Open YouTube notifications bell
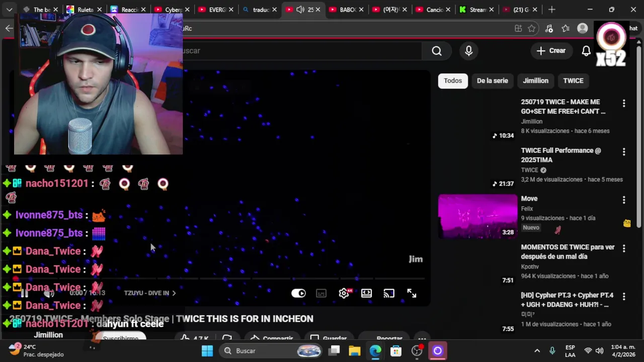Viewport: 644px width, 362px height. [x=586, y=51]
